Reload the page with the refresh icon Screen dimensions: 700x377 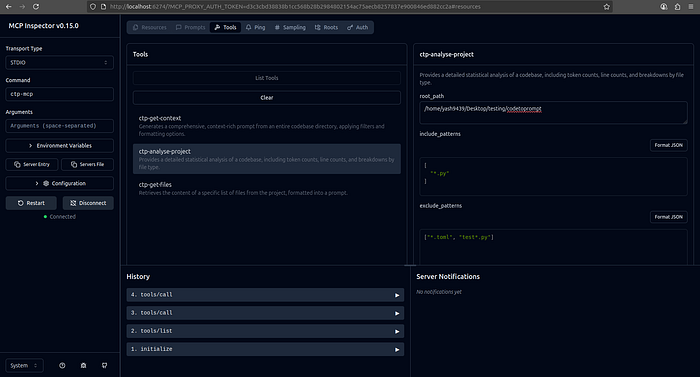pos(36,7)
